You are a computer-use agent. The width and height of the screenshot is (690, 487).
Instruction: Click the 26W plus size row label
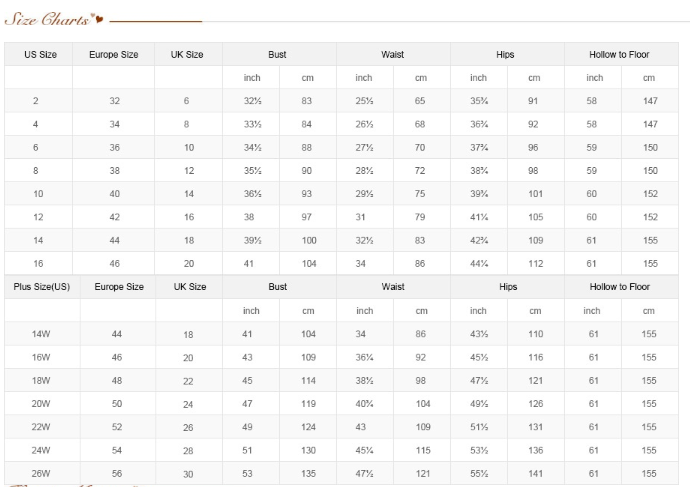(41, 473)
